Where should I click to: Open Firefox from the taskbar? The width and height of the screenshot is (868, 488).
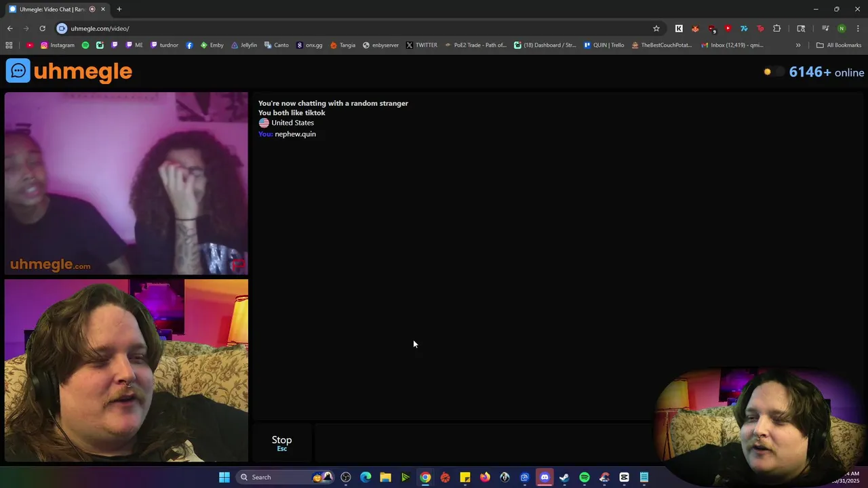pos(485,477)
